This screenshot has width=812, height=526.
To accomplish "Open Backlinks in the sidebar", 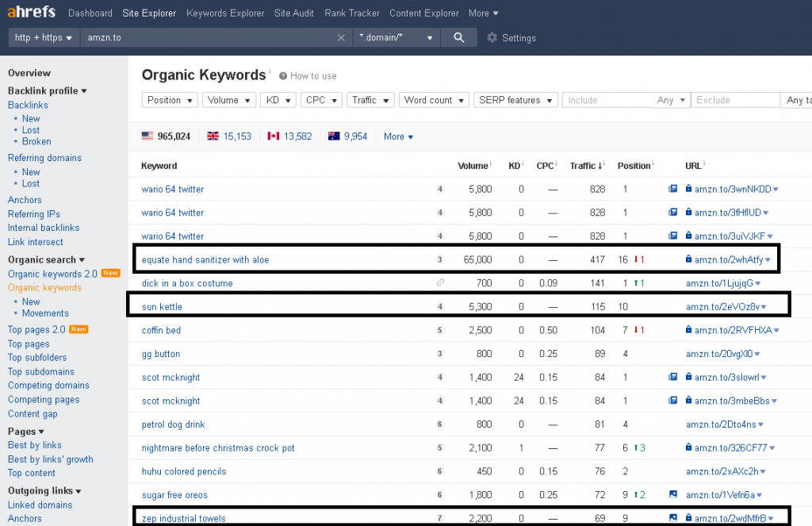I will [28, 105].
